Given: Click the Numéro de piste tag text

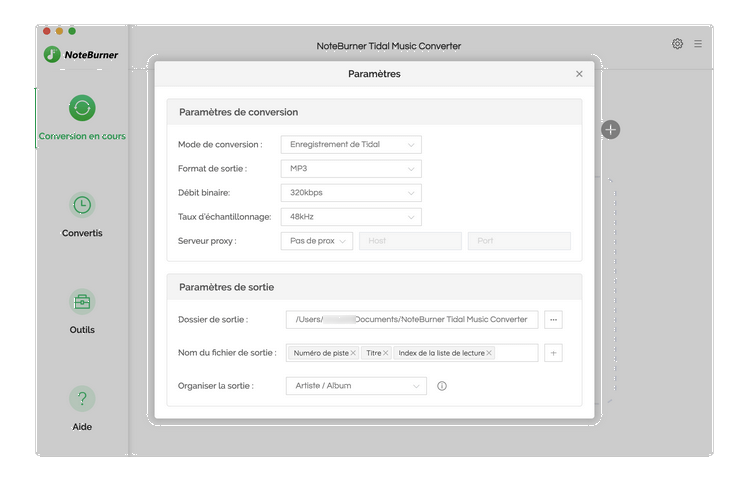Looking at the screenshot, I should point(321,353).
